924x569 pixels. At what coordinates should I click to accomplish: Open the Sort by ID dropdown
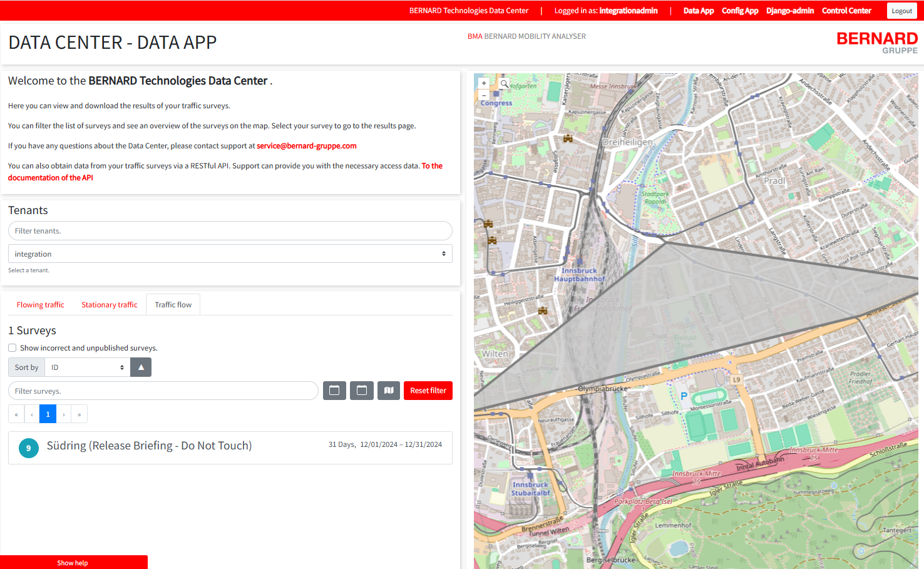(88, 367)
